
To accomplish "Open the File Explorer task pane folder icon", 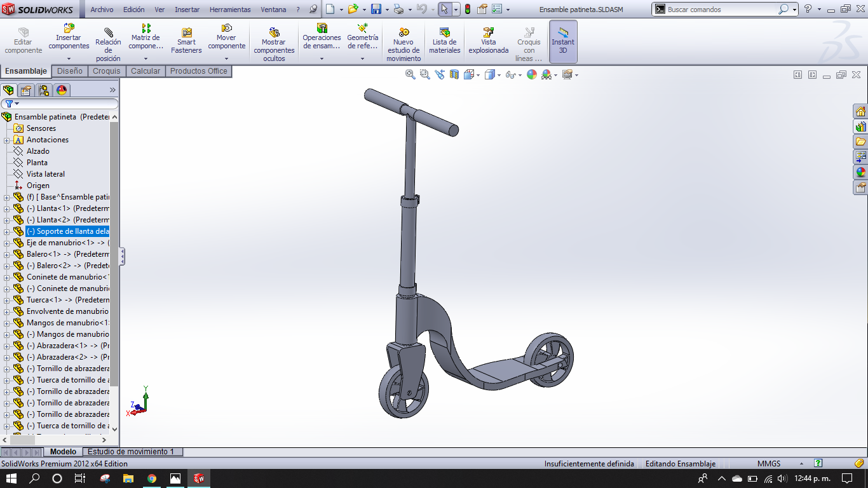I will coord(860,142).
